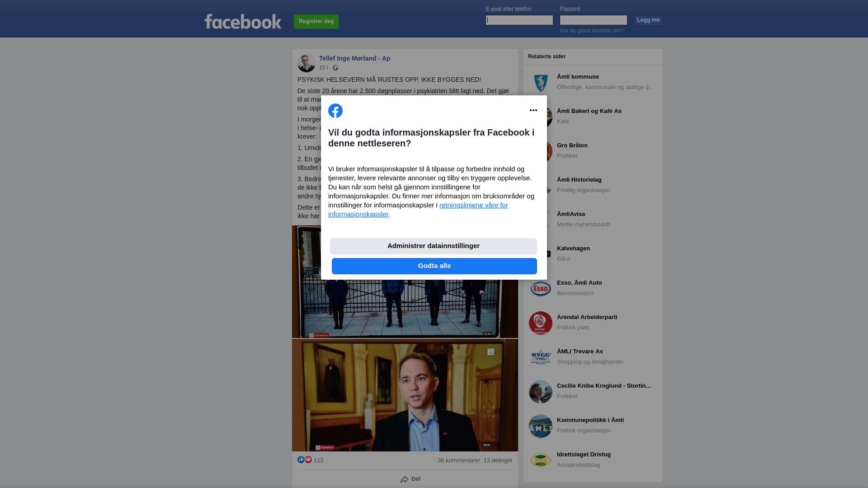The width and height of the screenshot is (868, 488).
Task: Click the Åmli kommune coat of arms icon
Action: 541,83
